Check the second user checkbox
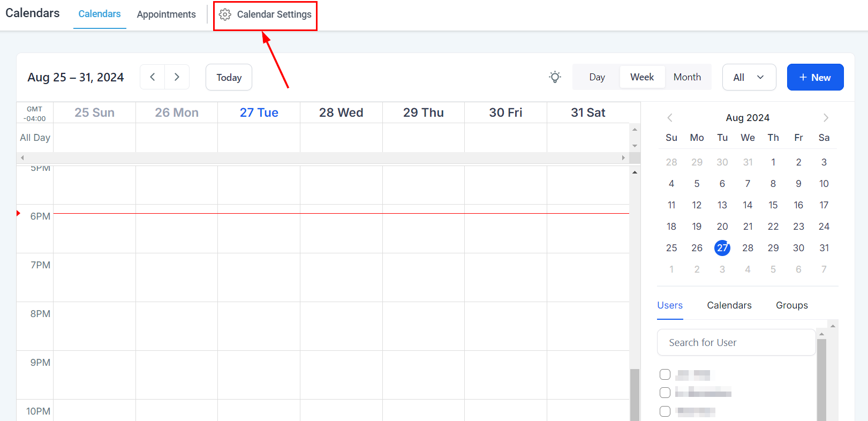The height and width of the screenshot is (421, 868). tap(665, 393)
